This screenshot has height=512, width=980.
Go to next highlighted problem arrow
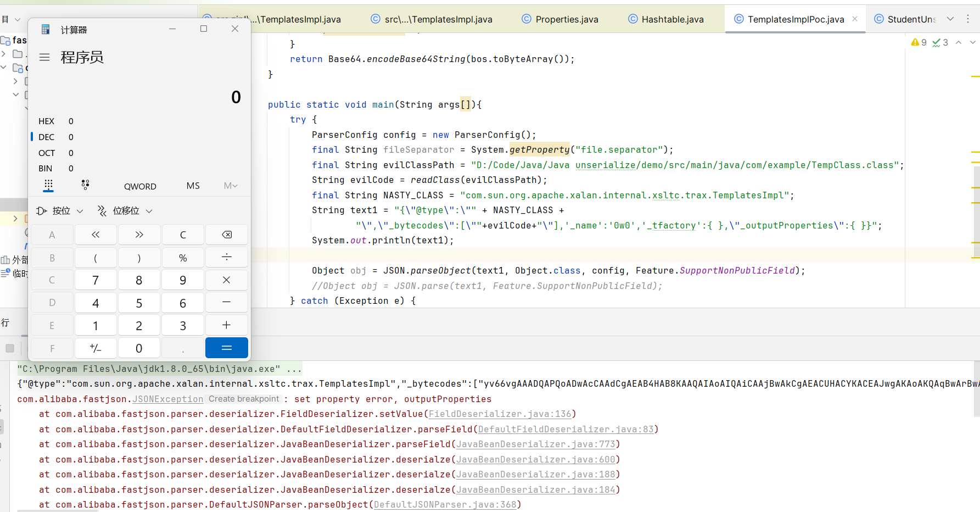pos(973,42)
